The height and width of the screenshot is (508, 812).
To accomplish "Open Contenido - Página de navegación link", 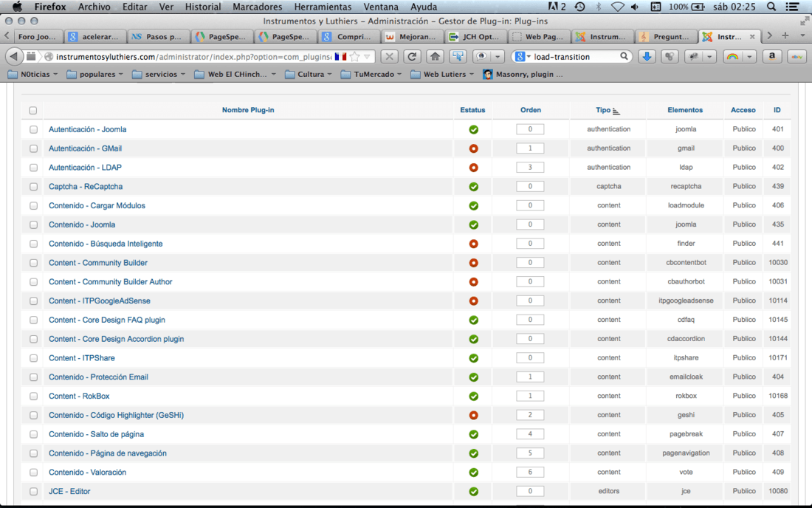I will point(108,453).
